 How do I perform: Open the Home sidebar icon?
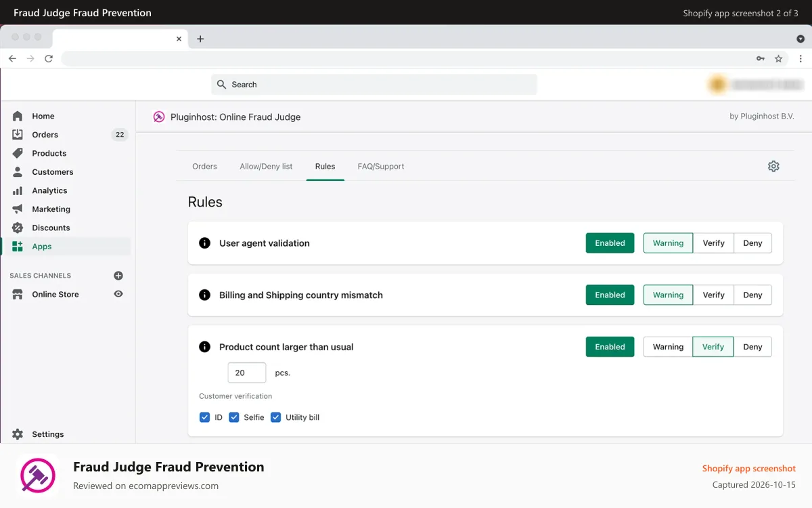pos(18,116)
